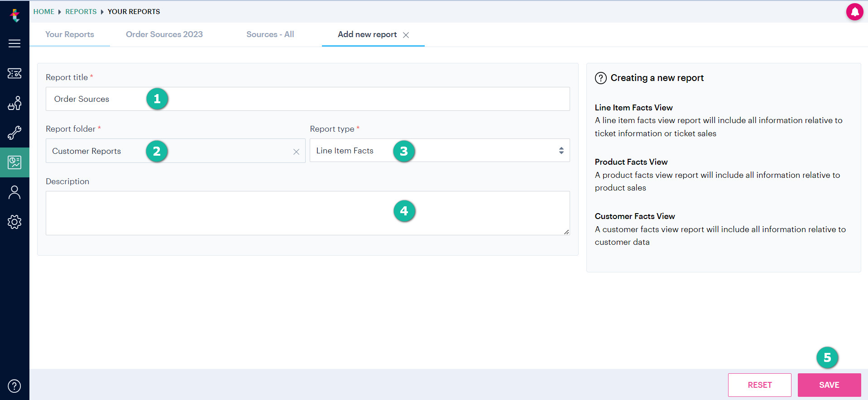Click the help question mark at sidebar bottom
Viewport: 868px width, 400px height.
coord(14,386)
